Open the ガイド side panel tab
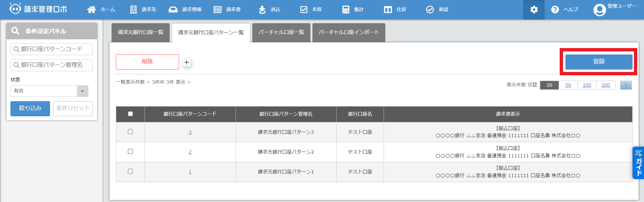 pos(638,163)
